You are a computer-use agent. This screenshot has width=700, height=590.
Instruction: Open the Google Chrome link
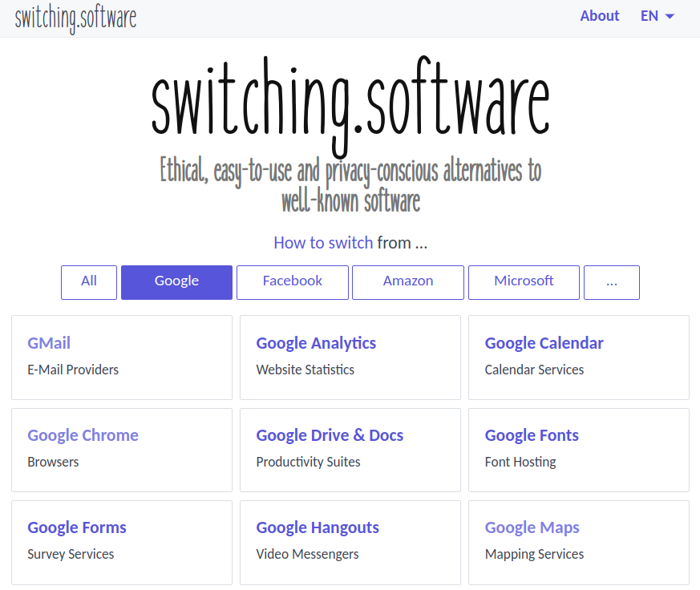[83, 435]
